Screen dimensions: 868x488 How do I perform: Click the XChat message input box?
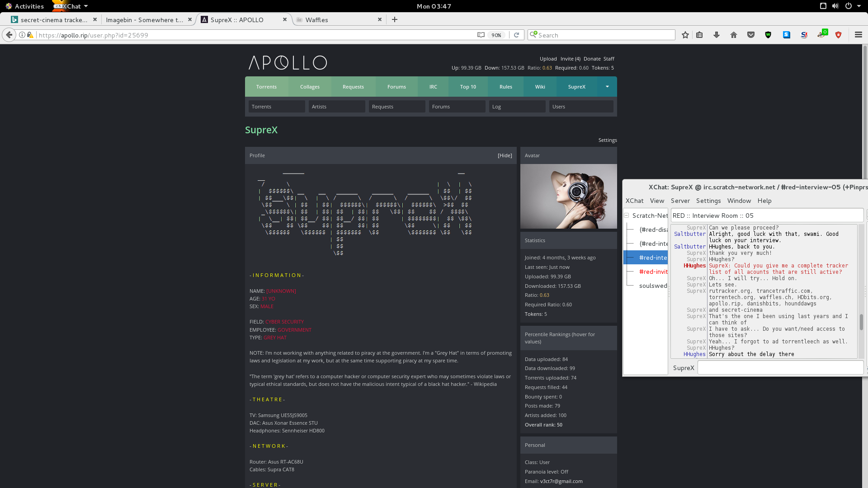[780, 368]
